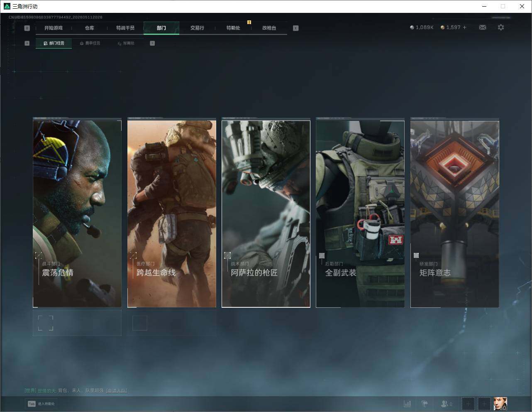The image size is (532, 412).
Task: Click the [世界] channel tag in chat
Action: [30, 390]
